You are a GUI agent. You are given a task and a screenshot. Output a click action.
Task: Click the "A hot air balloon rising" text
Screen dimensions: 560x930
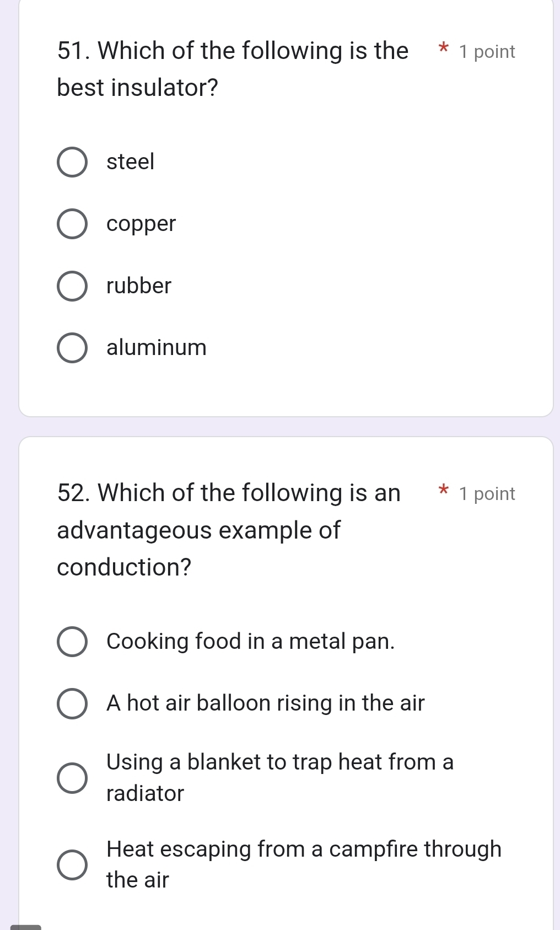(266, 703)
